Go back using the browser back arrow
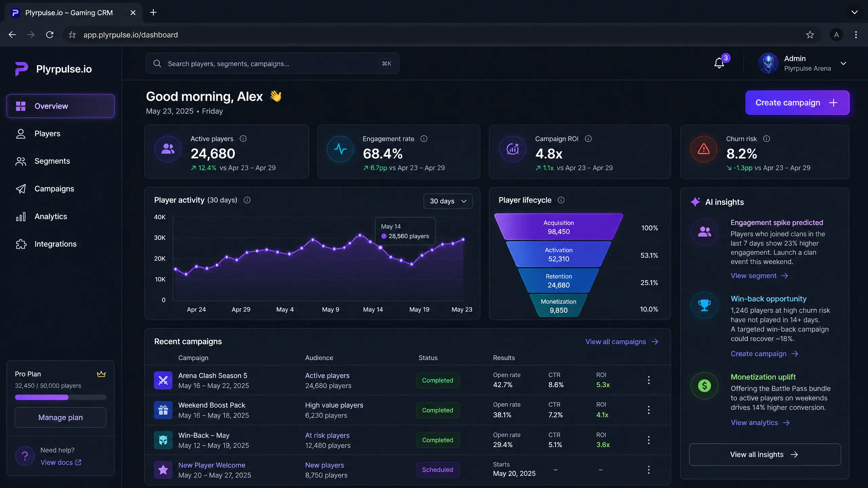868x488 pixels. [x=12, y=35]
